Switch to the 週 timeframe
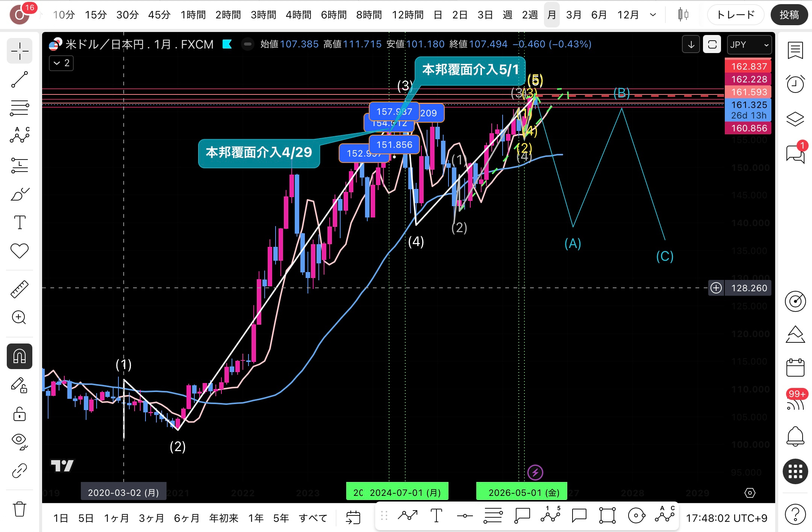The width and height of the screenshot is (812, 532). (507, 15)
